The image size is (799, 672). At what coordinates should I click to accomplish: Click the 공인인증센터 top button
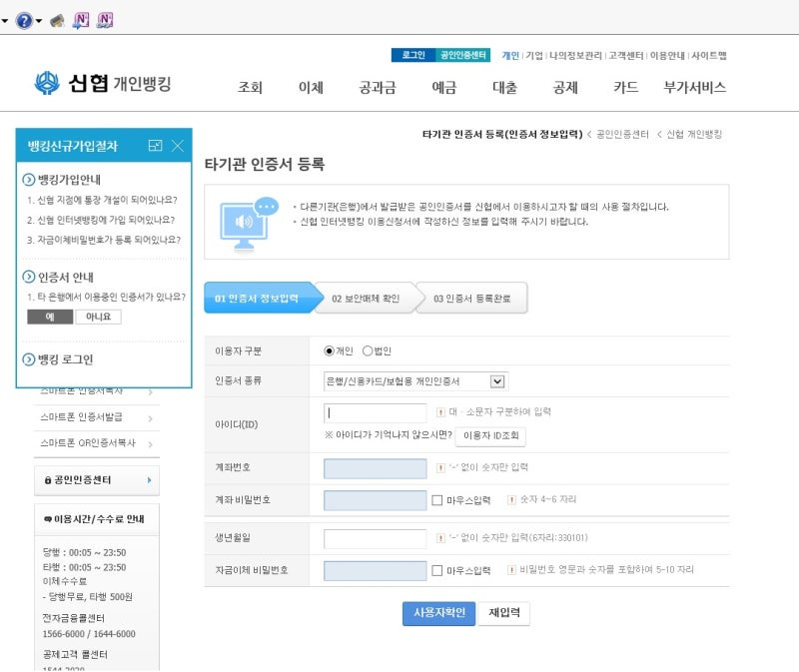coord(463,55)
